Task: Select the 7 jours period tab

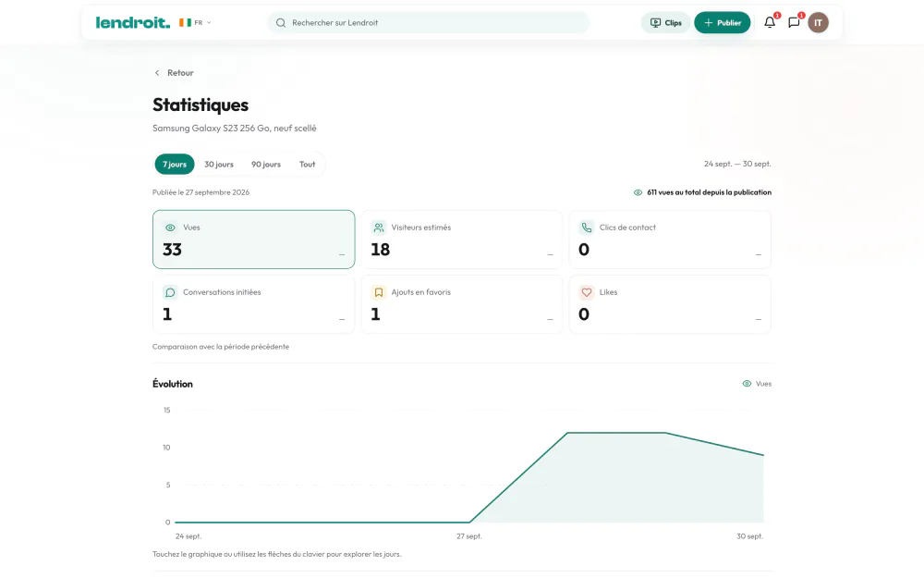Action: [x=175, y=164]
